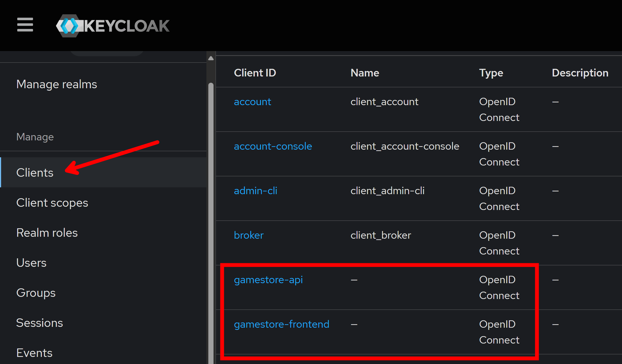Screen dimensions: 622x364
Task: Click the Manage section heading
Action: tap(35, 137)
